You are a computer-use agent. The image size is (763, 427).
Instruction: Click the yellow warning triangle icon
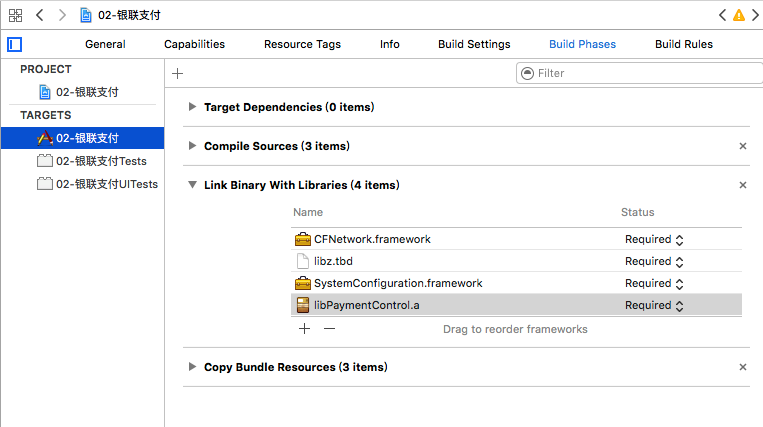pyautogui.click(x=739, y=16)
